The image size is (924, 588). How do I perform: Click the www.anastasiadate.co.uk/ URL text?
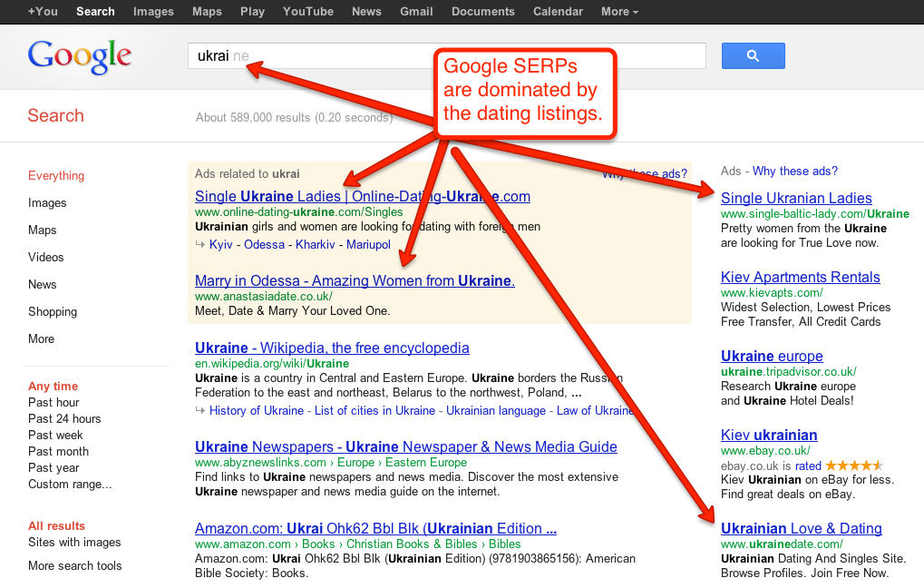[264, 296]
